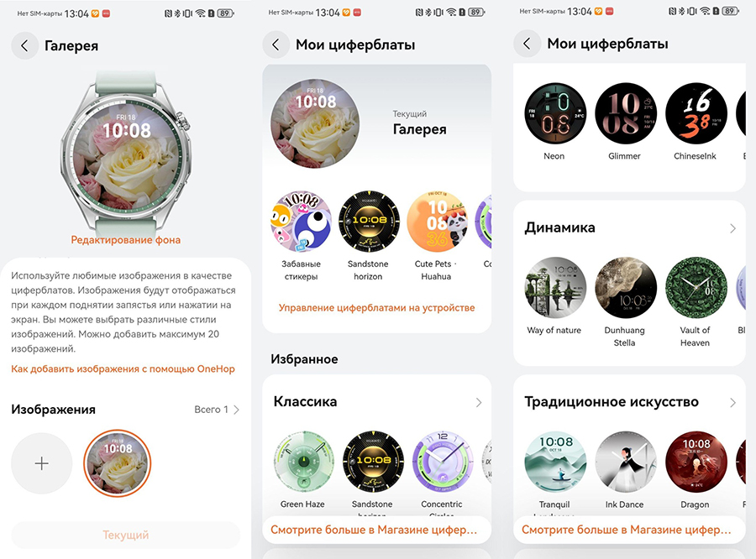Open the Всего 1 images list

[x=217, y=410]
